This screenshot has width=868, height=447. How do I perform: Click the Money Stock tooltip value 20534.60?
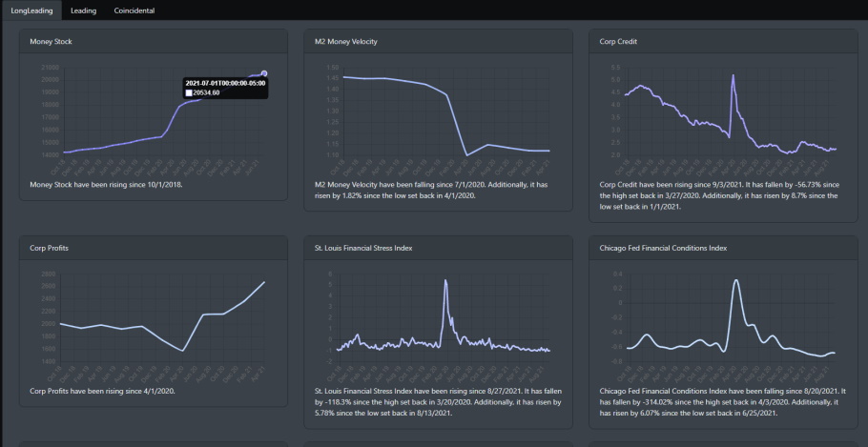tap(206, 92)
